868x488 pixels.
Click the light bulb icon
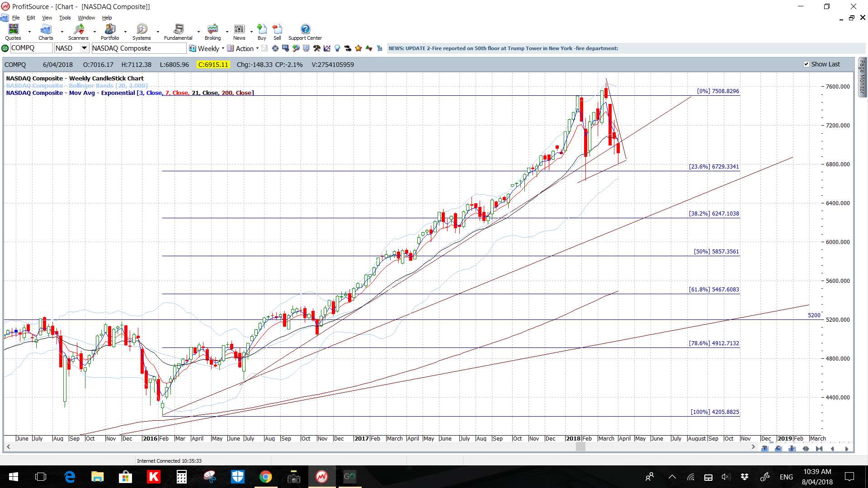[x=337, y=48]
